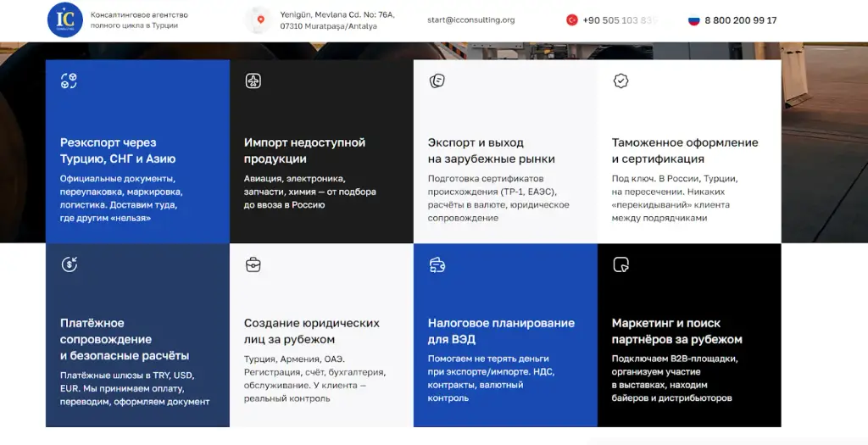
Task: Click the Russian flag icon
Action: pyautogui.click(x=694, y=20)
